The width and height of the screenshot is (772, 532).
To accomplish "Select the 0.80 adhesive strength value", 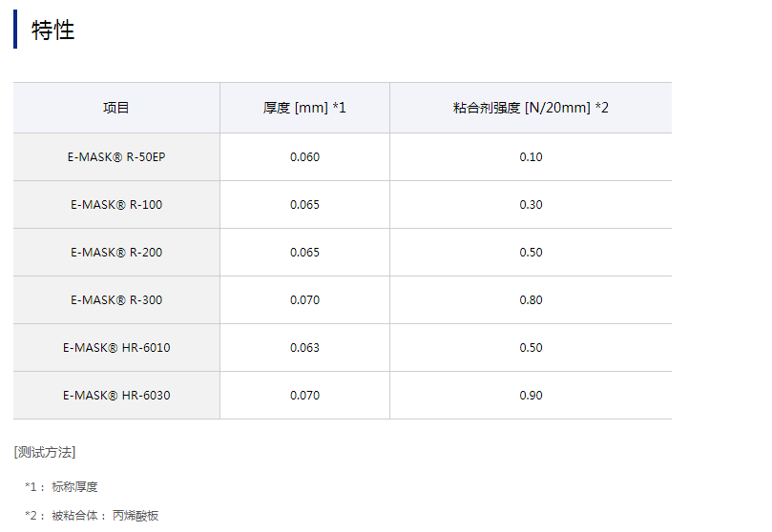I will (x=531, y=299).
